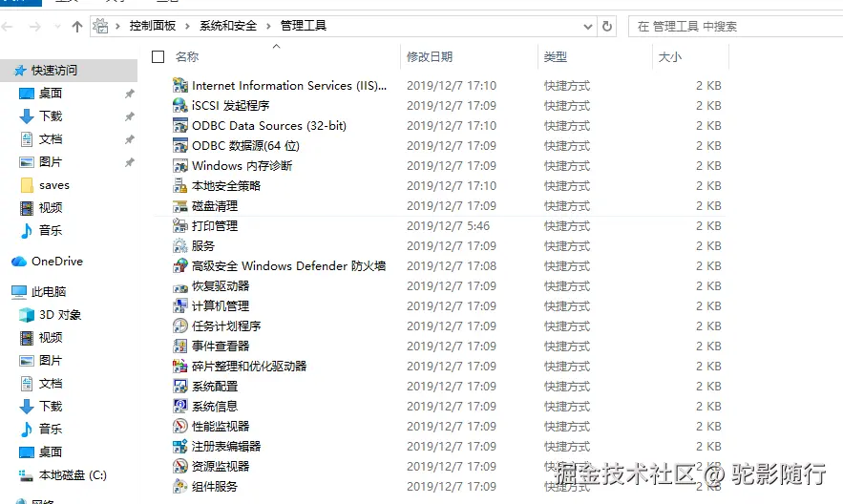The height and width of the screenshot is (504, 843).
Task: Click the 注册表编辑器 icon
Action: (x=180, y=447)
